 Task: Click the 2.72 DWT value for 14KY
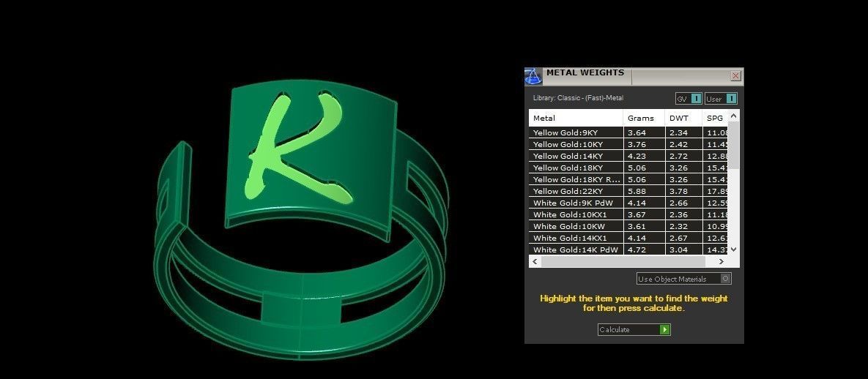coord(679,156)
